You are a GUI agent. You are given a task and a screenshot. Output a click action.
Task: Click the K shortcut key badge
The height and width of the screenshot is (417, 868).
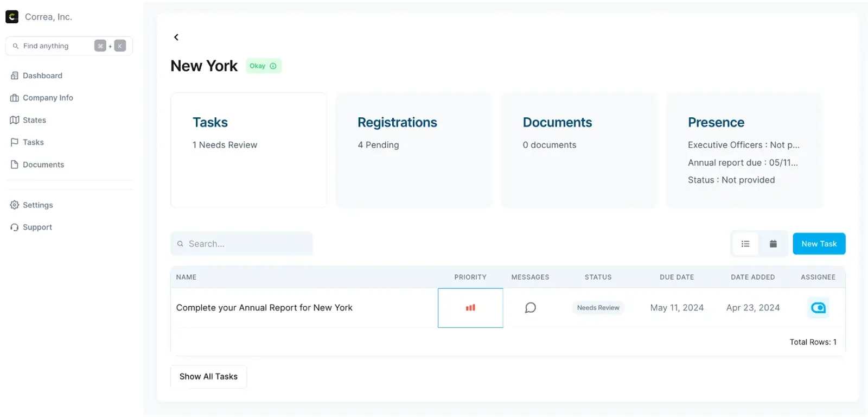point(120,46)
